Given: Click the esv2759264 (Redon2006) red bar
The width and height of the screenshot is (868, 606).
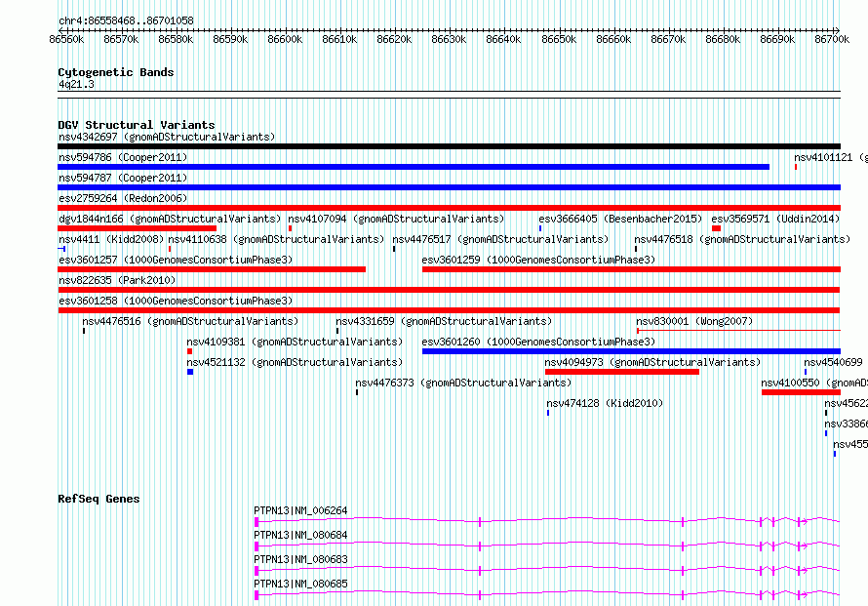Looking at the screenshot, I should (449, 208).
